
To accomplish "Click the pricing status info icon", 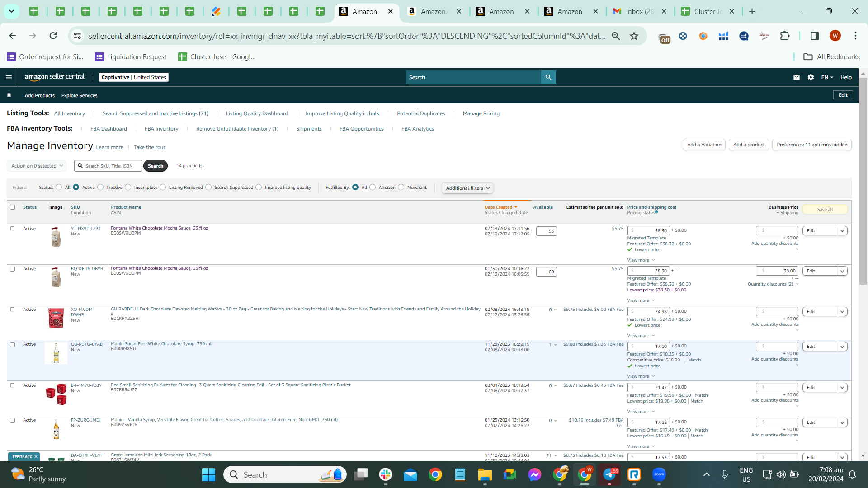I will (x=656, y=212).
